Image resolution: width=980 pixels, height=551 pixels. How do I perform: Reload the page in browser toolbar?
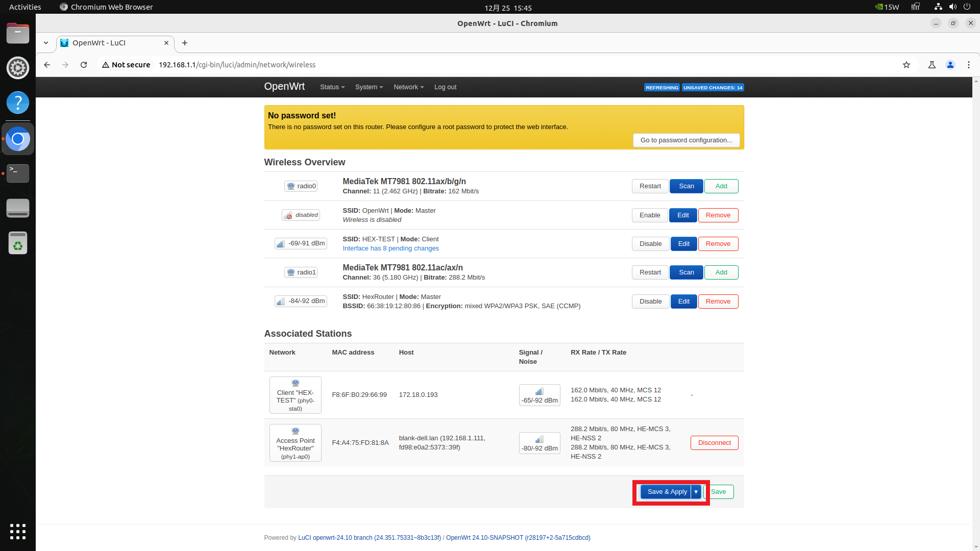pyautogui.click(x=84, y=65)
